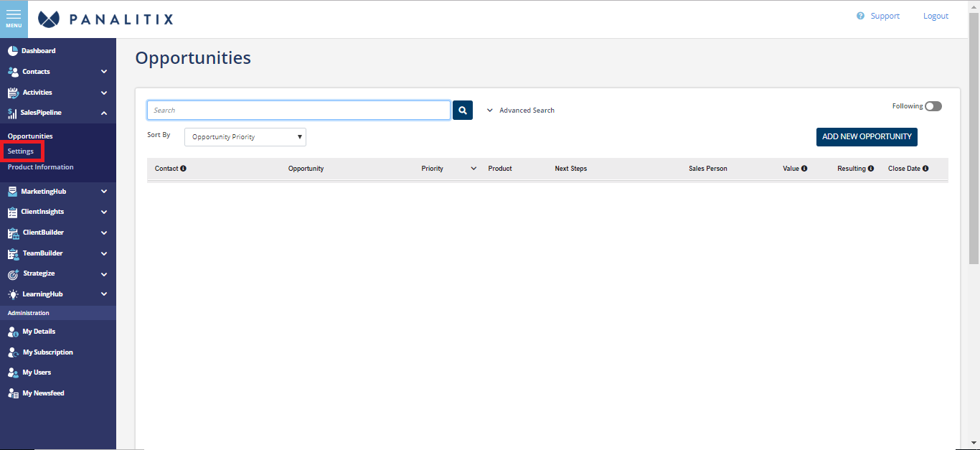This screenshot has height=450, width=980.
Task: Click the ClientBuilder icon
Action: pos(13,233)
